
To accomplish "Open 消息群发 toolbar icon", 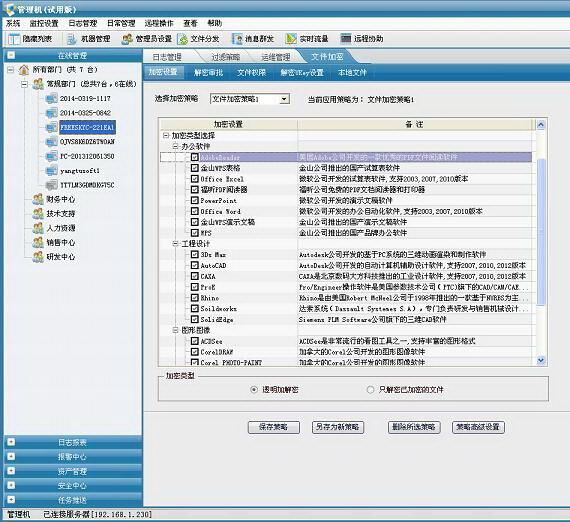I will click(237, 39).
